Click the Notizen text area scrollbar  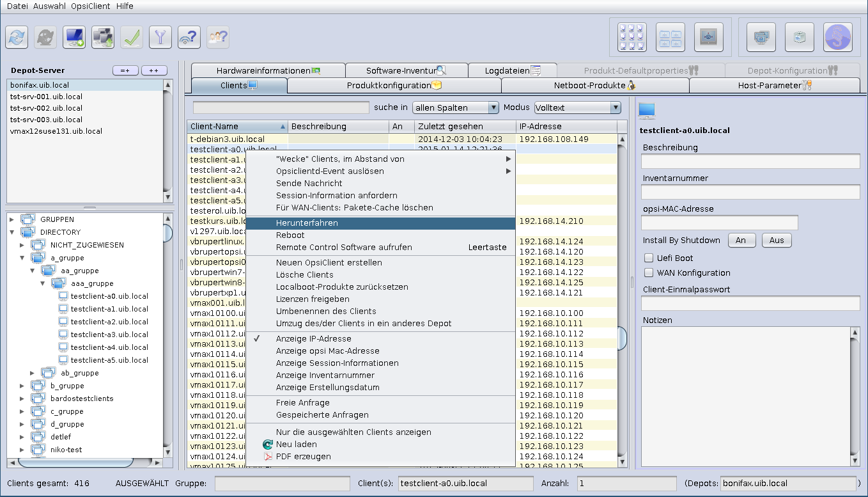point(855,396)
